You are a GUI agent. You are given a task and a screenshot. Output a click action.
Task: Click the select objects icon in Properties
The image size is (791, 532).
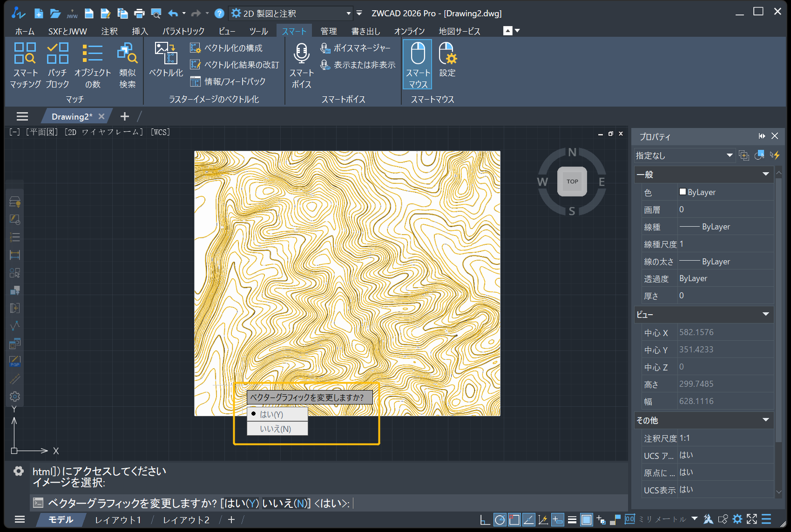[759, 155]
